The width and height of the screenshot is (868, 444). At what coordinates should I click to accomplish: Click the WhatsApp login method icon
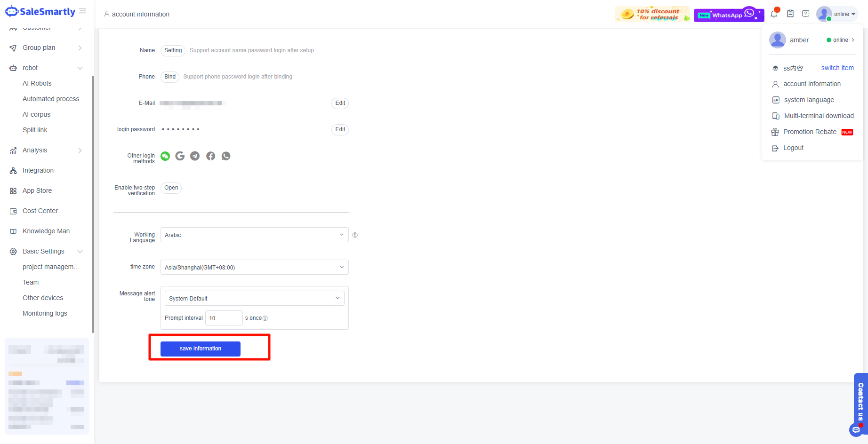click(x=226, y=156)
